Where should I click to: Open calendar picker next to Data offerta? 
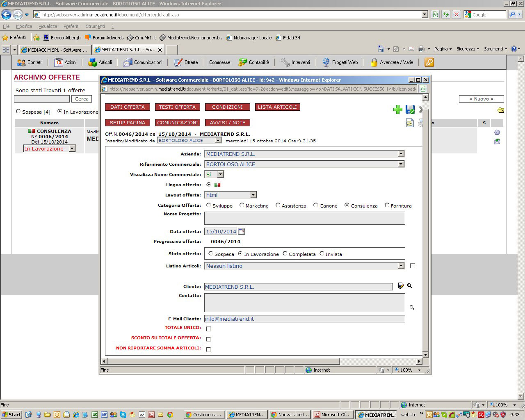(x=242, y=232)
